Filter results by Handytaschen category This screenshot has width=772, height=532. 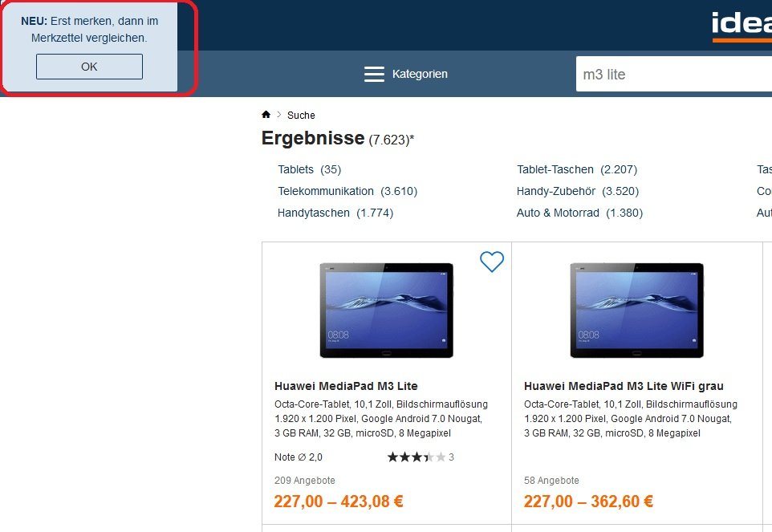click(x=335, y=213)
